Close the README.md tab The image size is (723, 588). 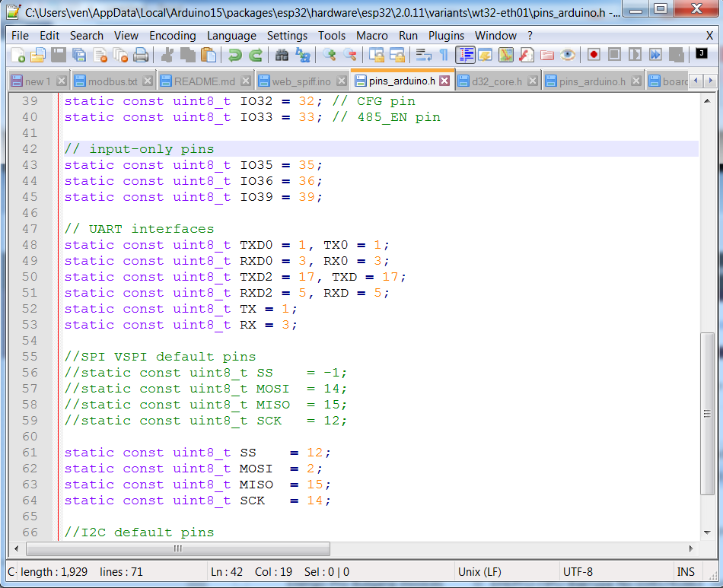tap(247, 81)
